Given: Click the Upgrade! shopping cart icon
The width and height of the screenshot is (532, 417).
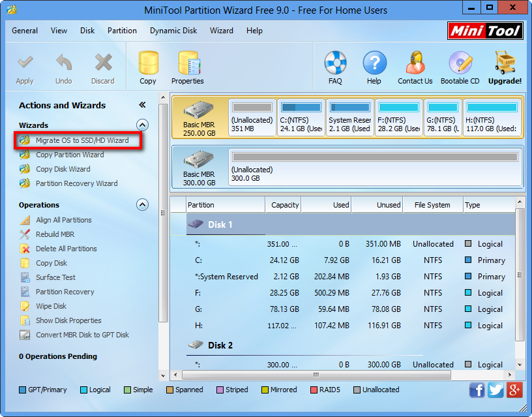Looking at the screenshot, I should 505,63.
